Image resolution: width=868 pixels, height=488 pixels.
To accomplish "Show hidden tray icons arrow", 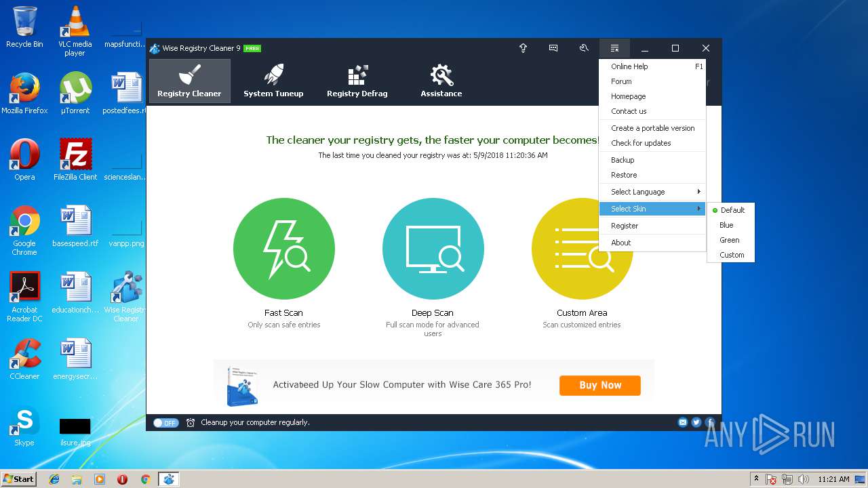I will click(756, 479).
